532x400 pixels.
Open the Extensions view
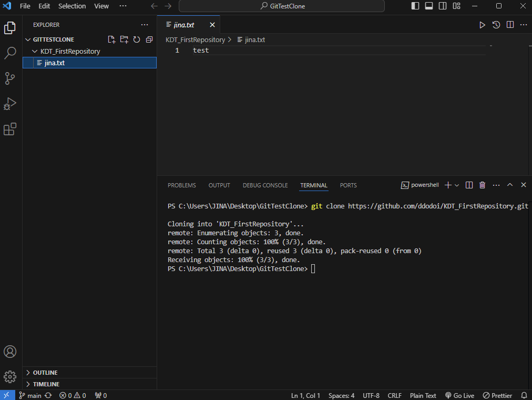[10, 129]
